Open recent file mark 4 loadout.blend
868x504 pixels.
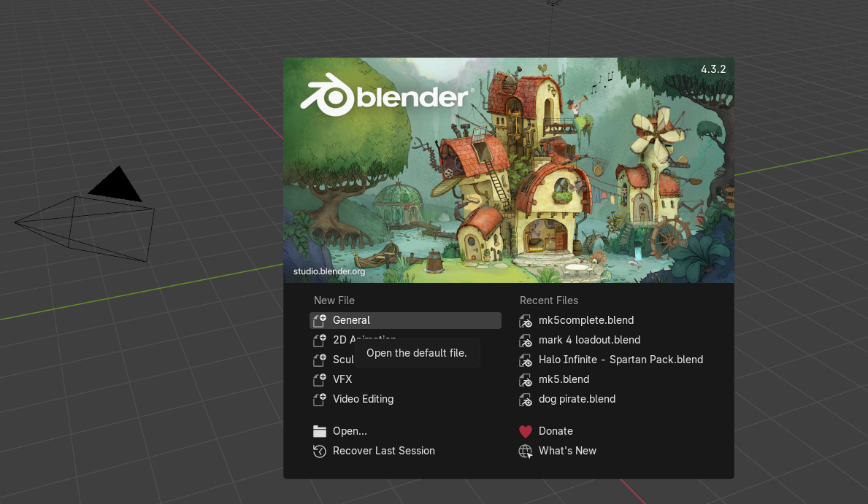[x=611, y=340]
